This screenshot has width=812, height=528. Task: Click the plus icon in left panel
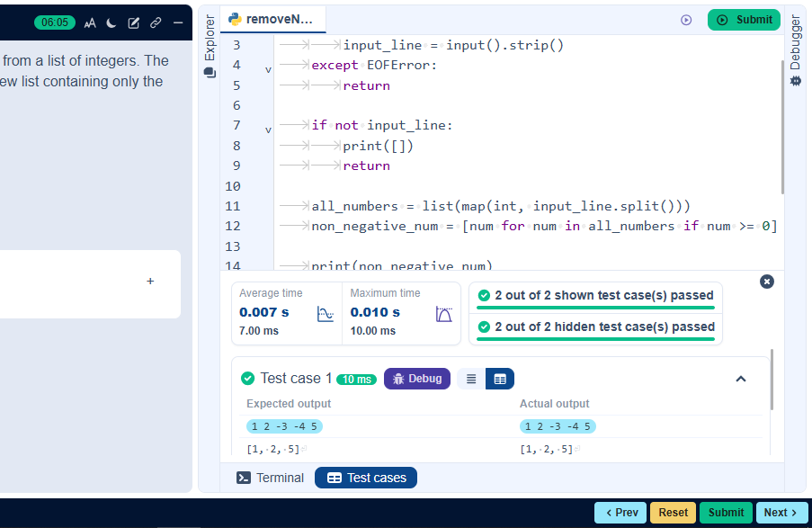150,281
